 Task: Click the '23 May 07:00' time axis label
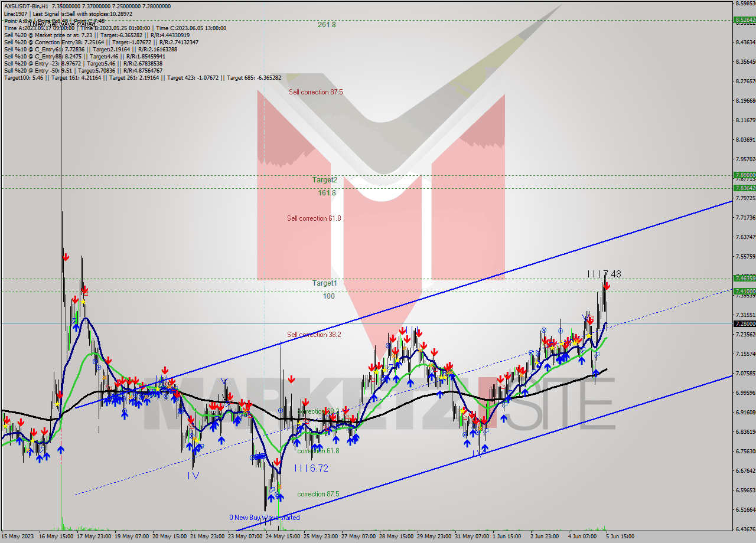click(x=245, y=537)
